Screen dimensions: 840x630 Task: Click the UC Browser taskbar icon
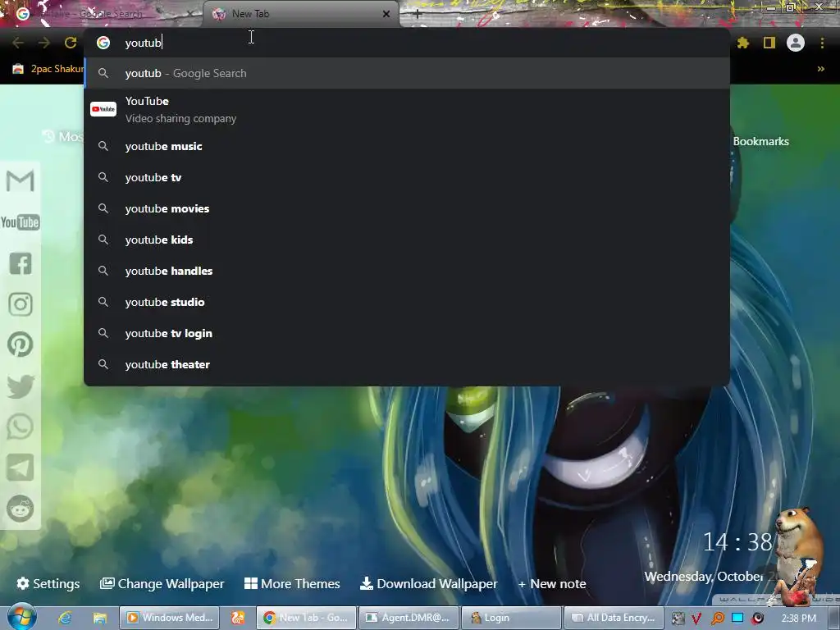pos(238,618)
